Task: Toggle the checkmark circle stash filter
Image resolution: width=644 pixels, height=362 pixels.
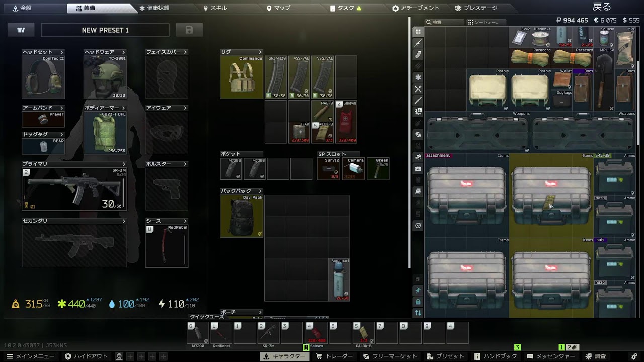Action: pos(418,226)
